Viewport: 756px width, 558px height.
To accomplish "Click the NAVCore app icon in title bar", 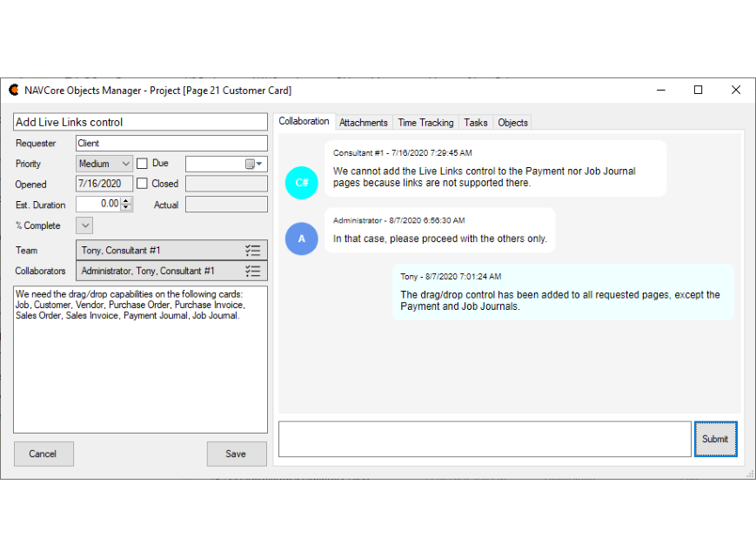I will (14, 91).
